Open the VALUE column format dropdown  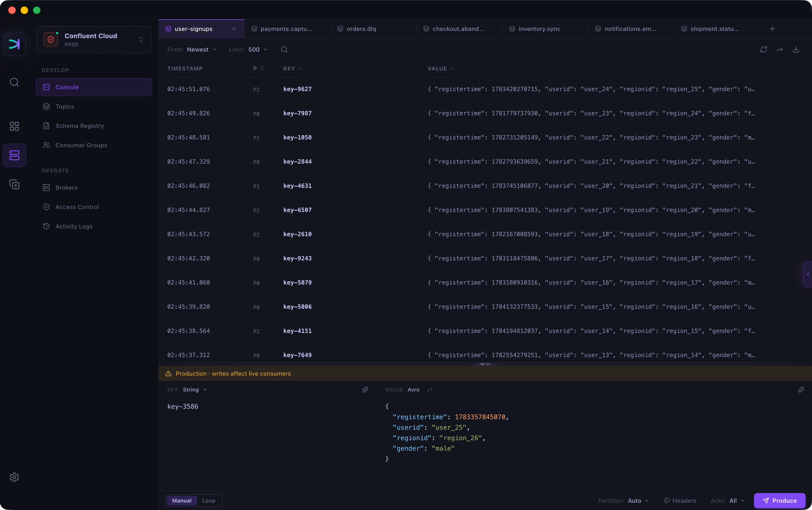[441, 69]
